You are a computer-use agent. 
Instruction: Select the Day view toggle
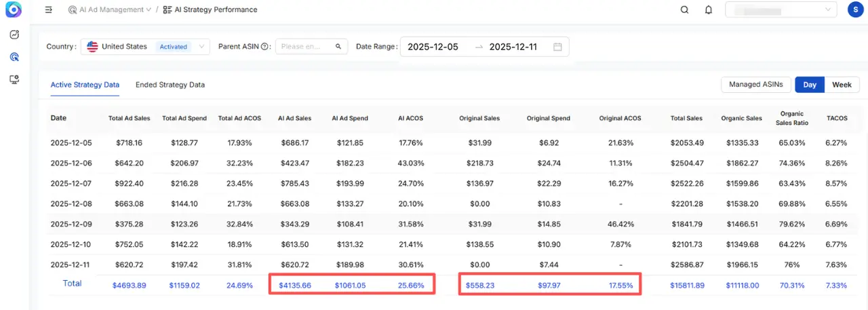coord(810,85)
